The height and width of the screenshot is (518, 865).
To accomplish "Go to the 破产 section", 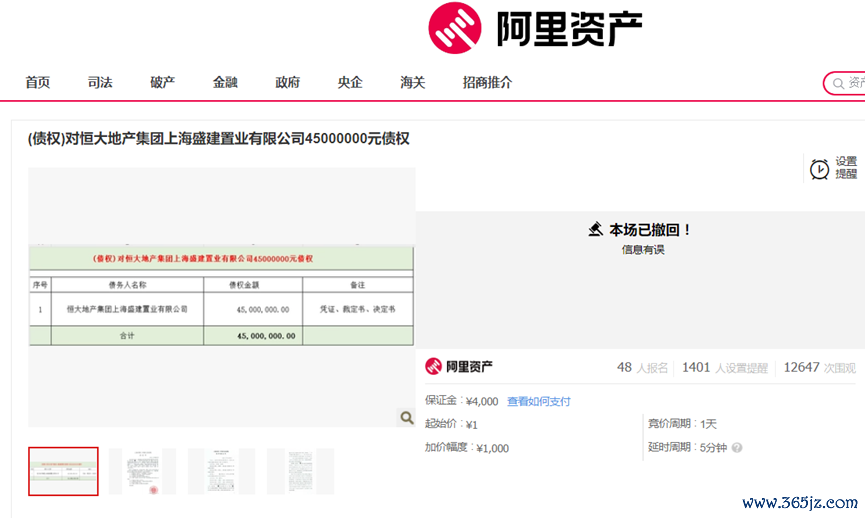I will pyautogui.click(x=162, y=83).
